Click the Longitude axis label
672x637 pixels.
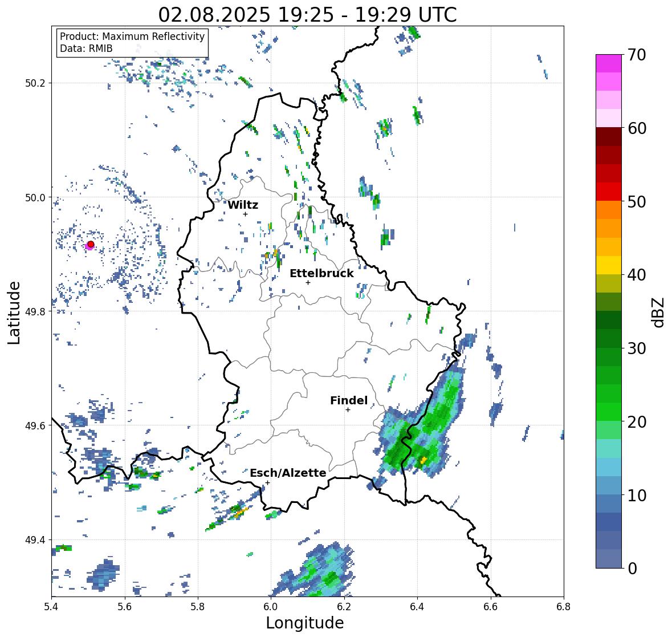coord(305,623)
